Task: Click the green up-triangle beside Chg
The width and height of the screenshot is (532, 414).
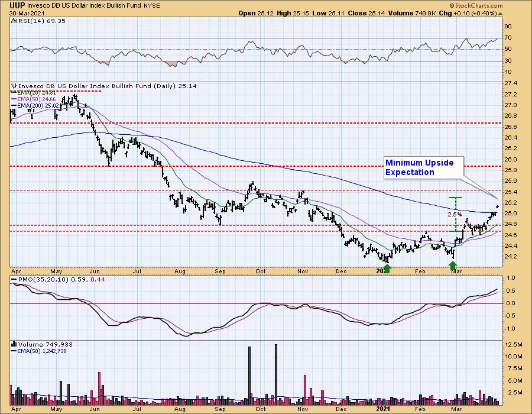Action: [501, 14]
